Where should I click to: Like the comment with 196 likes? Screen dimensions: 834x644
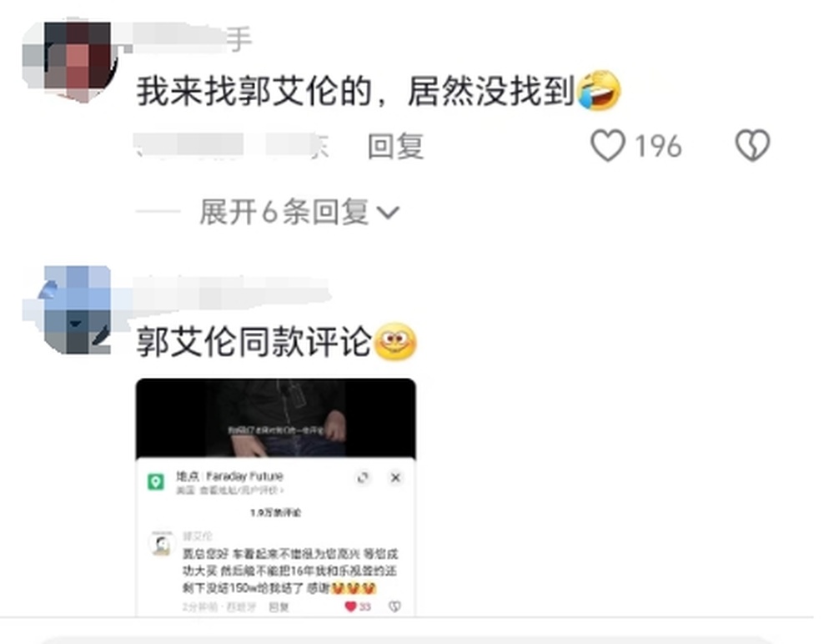pyautogui.click(x=609, y=145)
